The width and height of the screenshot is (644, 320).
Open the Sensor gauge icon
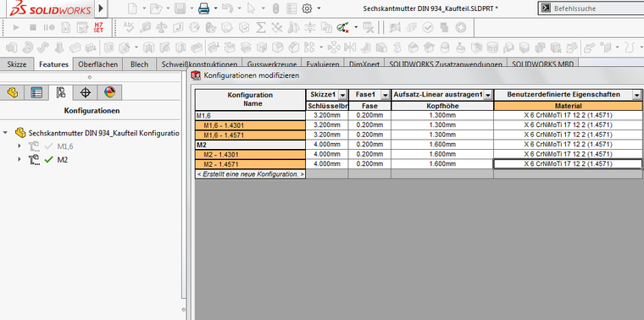(194, 27)
